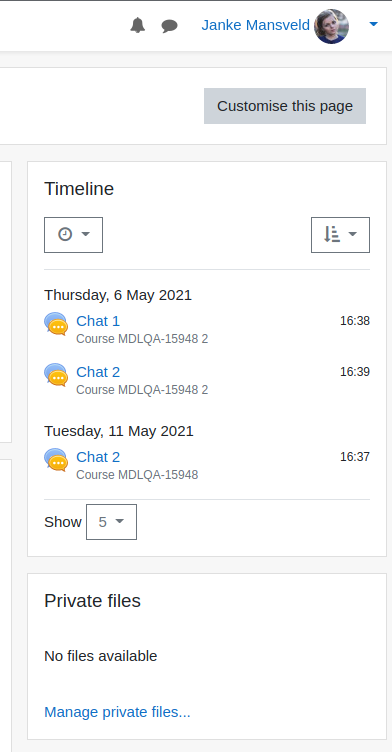This screenshot has height=752, width=392.
Task: Open Chat 2 link under Thursday, 6 May
Action: [98, 372]
